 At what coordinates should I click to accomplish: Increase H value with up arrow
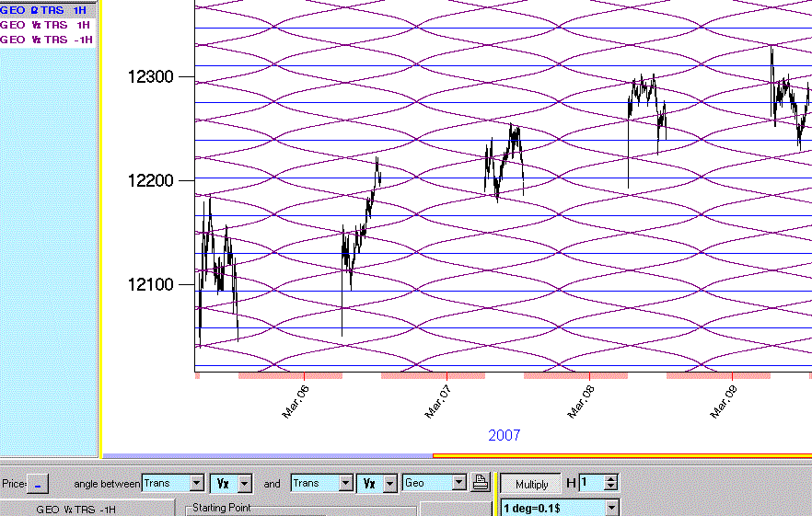610,478
